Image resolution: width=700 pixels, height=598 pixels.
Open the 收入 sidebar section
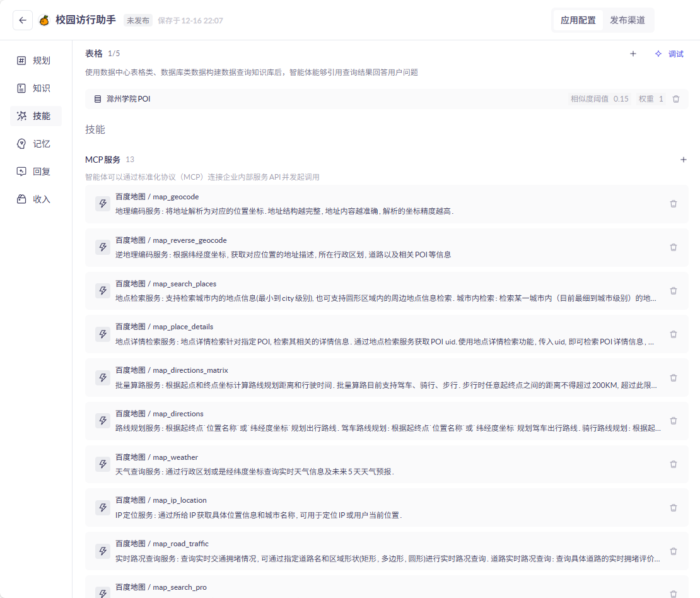[x=36, y=199]
